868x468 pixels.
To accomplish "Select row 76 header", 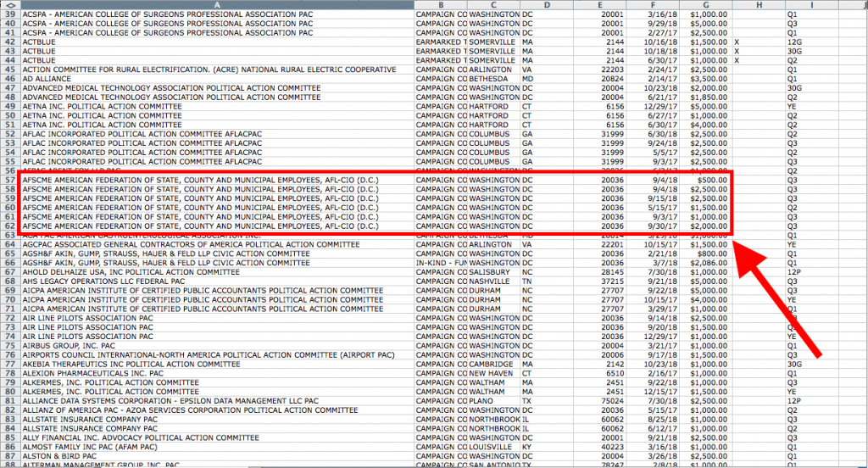I will click(10, 355).
